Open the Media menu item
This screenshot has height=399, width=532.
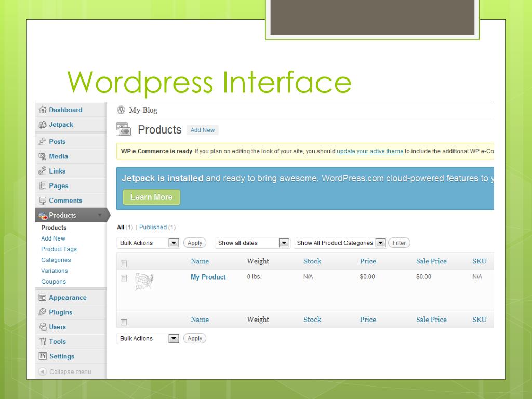[x=58, y=156]
